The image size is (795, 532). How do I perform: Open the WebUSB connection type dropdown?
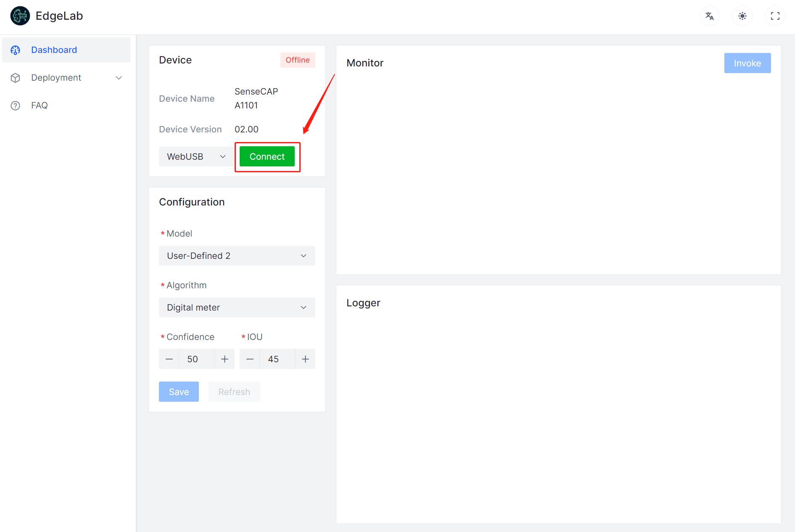pos(196,156)
